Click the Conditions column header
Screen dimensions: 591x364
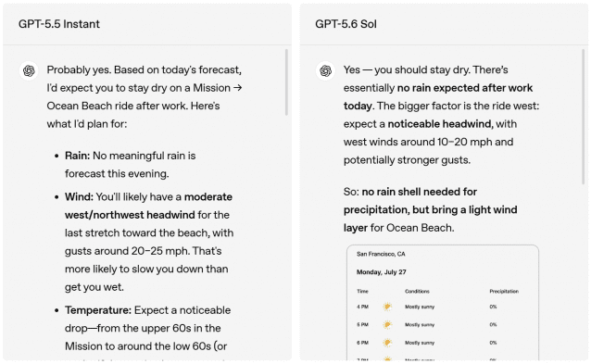(417, 291)
